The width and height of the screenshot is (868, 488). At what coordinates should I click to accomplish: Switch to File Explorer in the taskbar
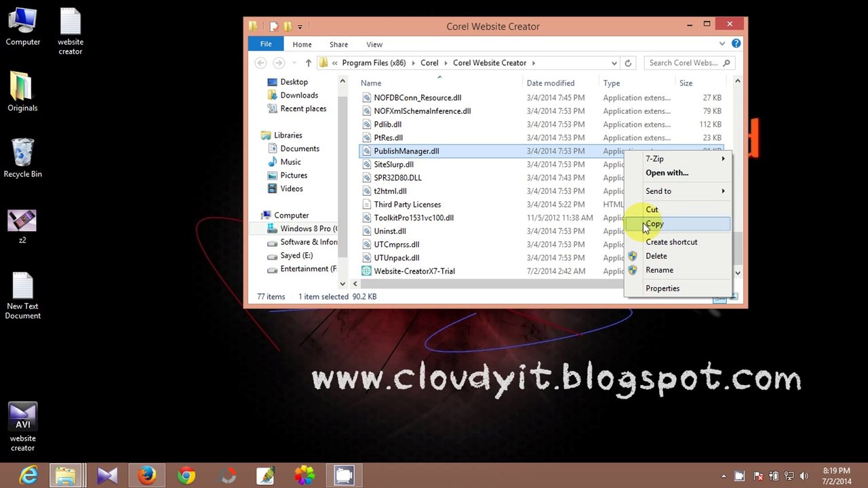point(66,476)
